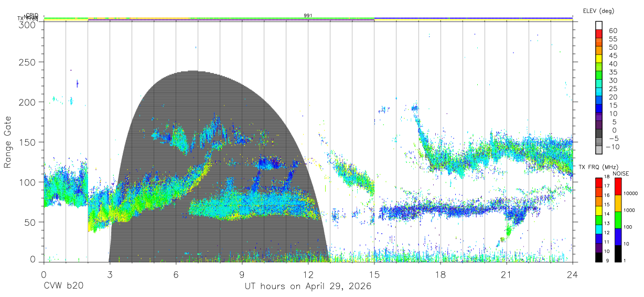Select the white top swatch of ELEV bar
Image resolution: width=644 pixels, height=297 pixels.
click(x=599, y=26)
